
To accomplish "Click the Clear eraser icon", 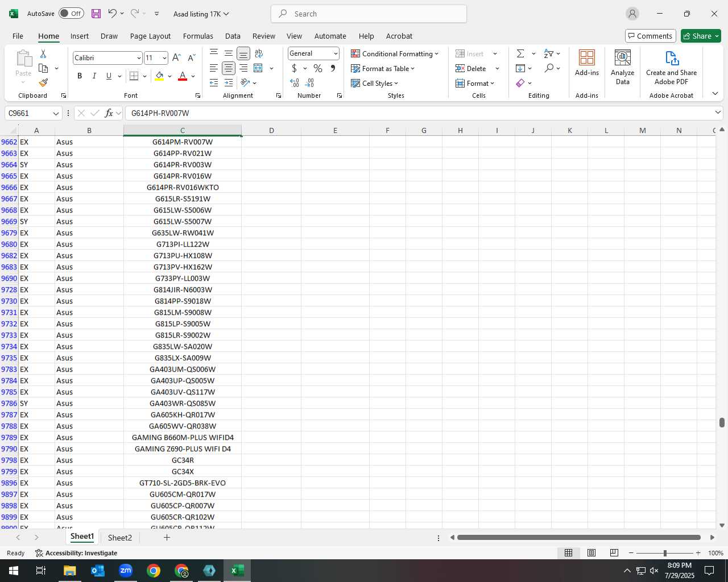I will tap(520, 83).
